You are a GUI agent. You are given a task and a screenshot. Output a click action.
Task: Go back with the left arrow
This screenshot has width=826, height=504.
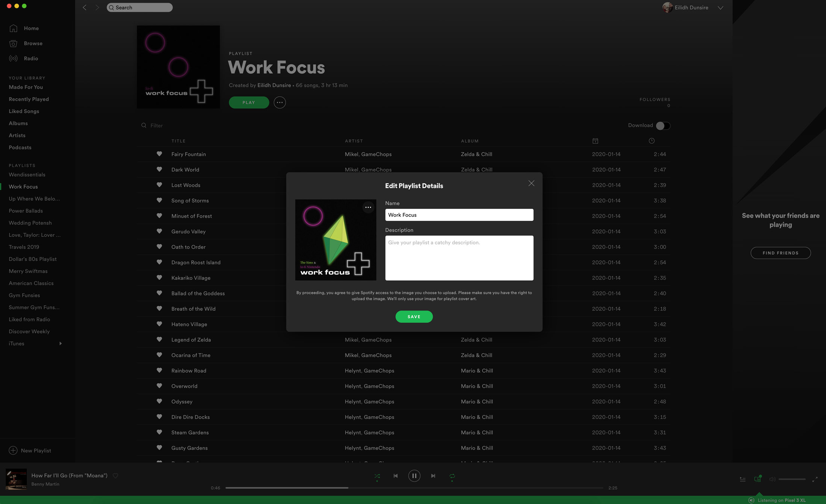tap(85, 8)
